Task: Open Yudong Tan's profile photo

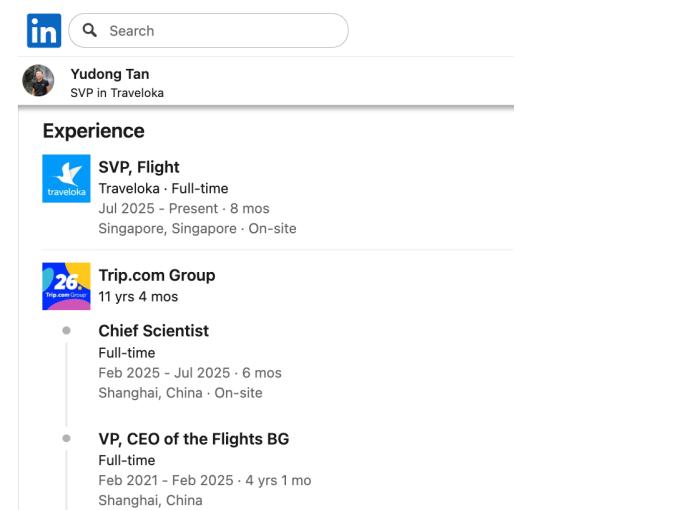Action: (x=38, y=81)
